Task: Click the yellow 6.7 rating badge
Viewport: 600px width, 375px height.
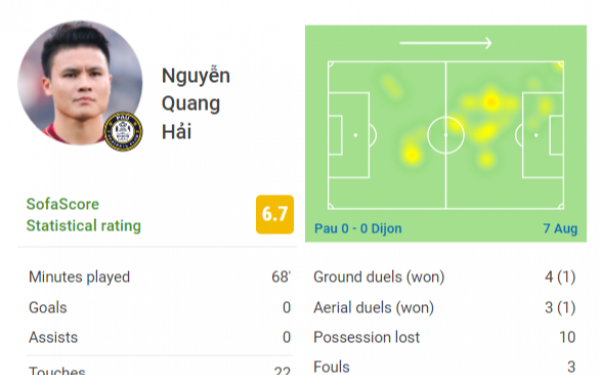Action: point(275,214)
